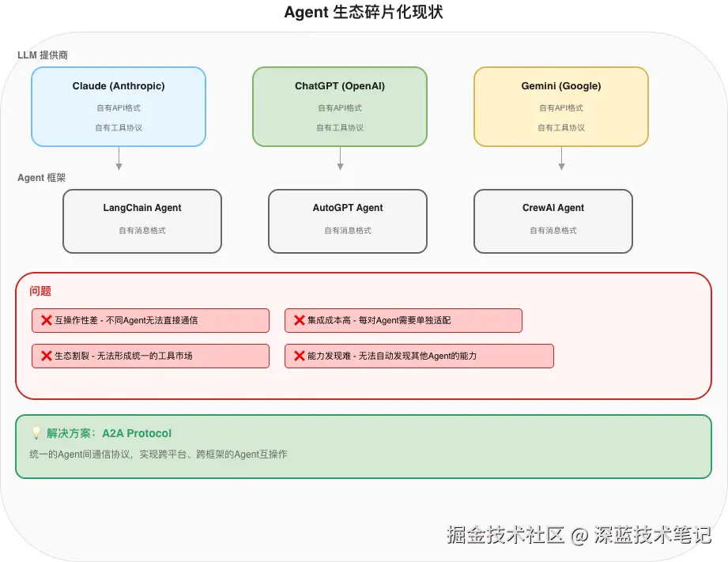This screenshot has height=562, width=728.
Task: Click '自有API格式' under Claude
Action: pyautogui.click(x=119, y=107)
